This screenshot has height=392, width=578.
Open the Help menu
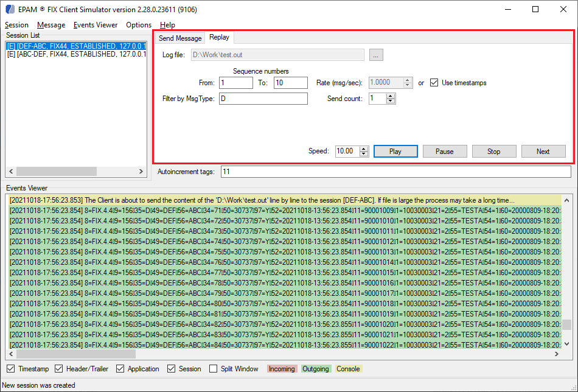167,25
